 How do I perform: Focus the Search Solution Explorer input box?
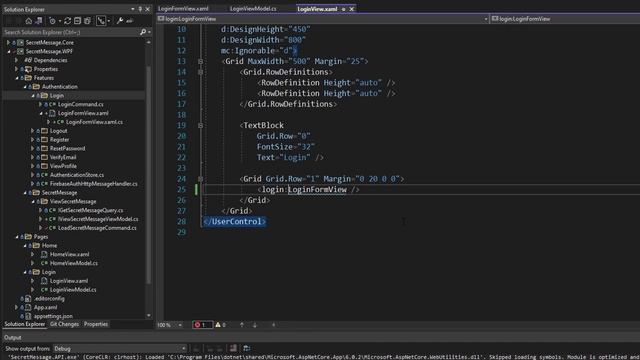tap(70, 32)
